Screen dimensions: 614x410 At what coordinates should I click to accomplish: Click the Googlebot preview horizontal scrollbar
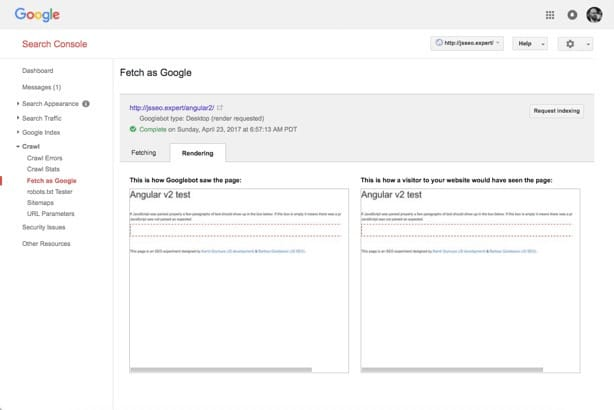(221, 370)
